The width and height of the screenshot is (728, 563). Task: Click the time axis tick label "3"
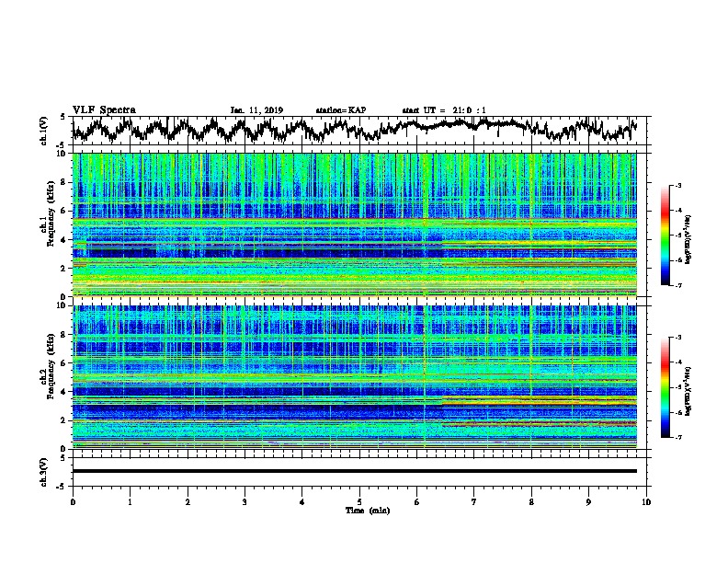pyautogui.click(x=245, y=501)
